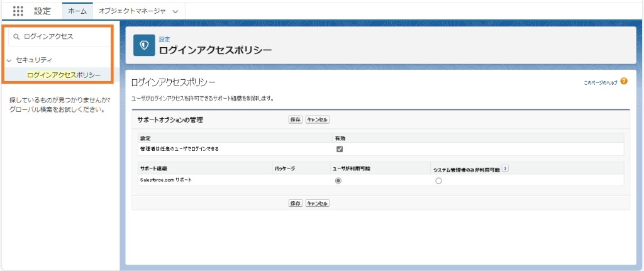The image size is (644, 271).
Task: Click the bottom キャンセル button
Action: (x=318, y=203)
